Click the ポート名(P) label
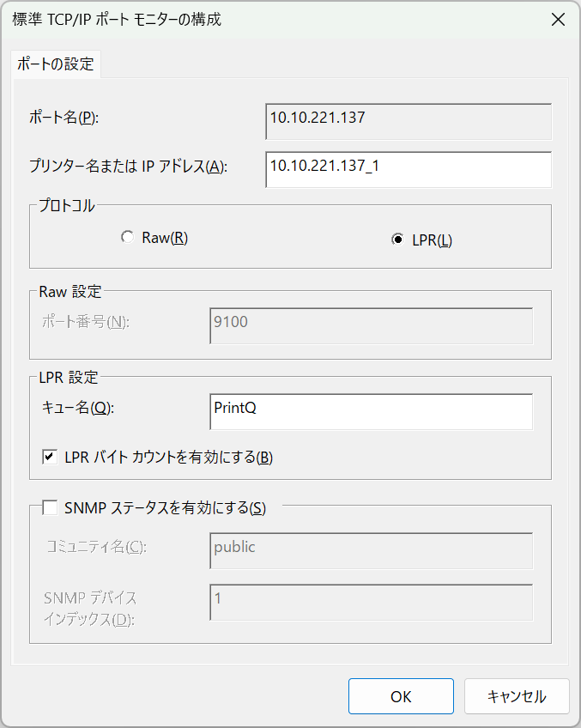Screen dimensions: 581x728 (x=64, y=118)
